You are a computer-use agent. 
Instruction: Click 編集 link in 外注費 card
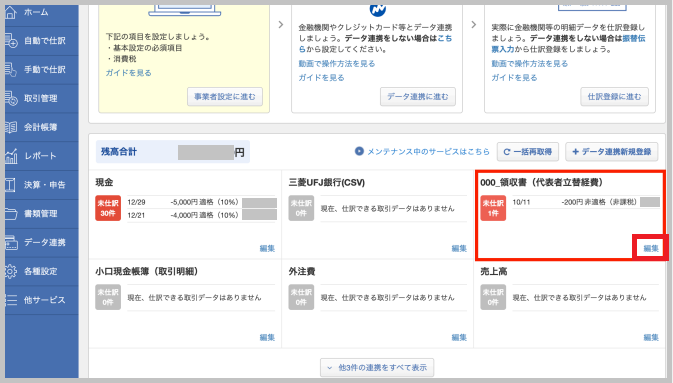point(459,337)
